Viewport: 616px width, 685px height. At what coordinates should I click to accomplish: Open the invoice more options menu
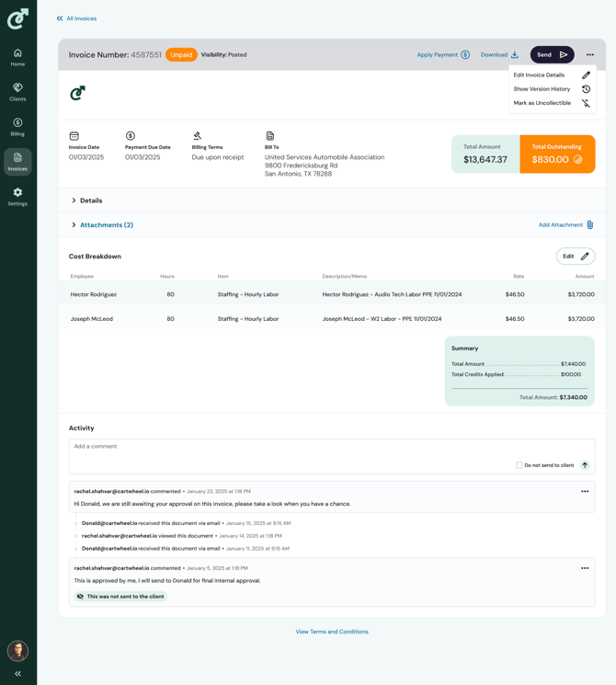click(590, 55)
